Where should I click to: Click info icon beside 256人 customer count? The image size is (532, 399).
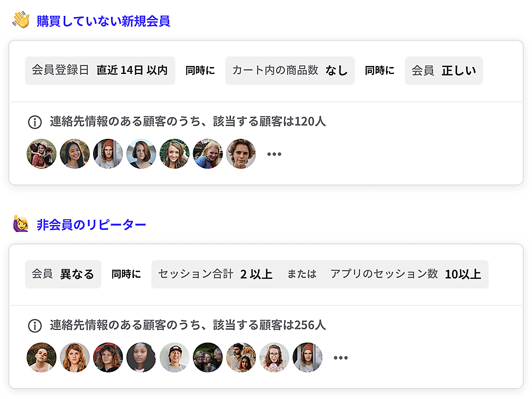pos(34,326)
